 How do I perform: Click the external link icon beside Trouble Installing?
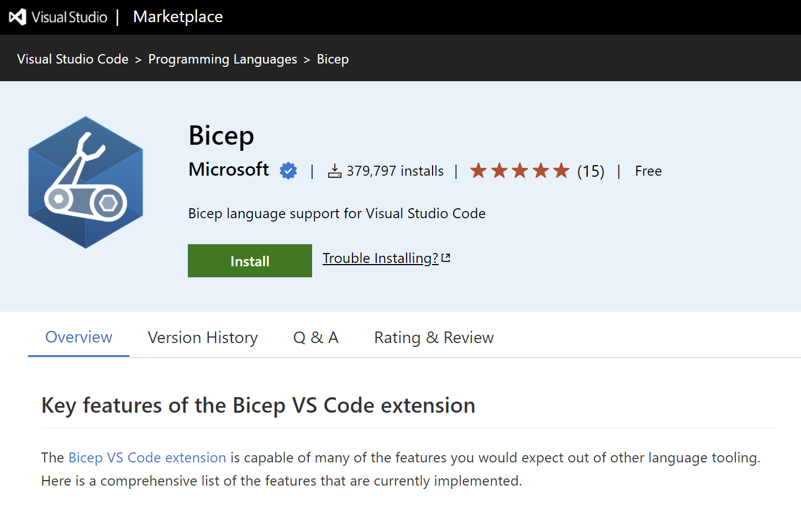tap(446, 257)
